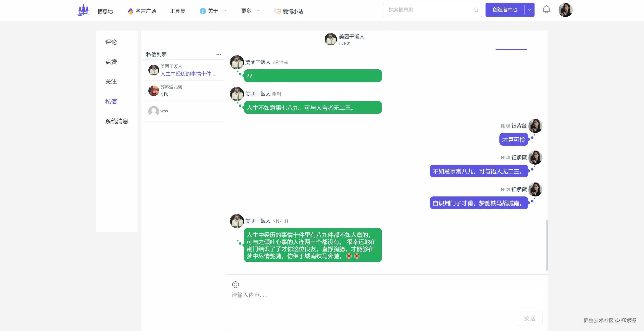This screenshot has width=644, height=331.
Task: Open notifications via the bell icon
Action: pyautogui.click(x=546, y=9)
